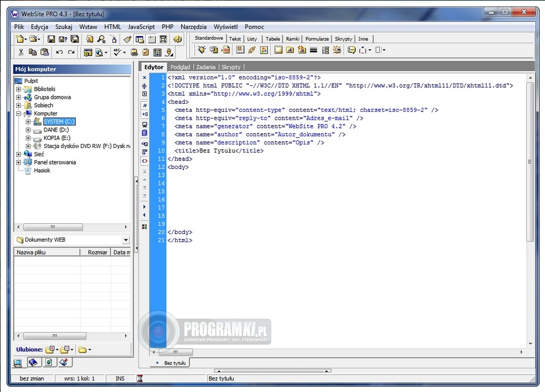Open the Plik menu

click(x=19, y=27)
